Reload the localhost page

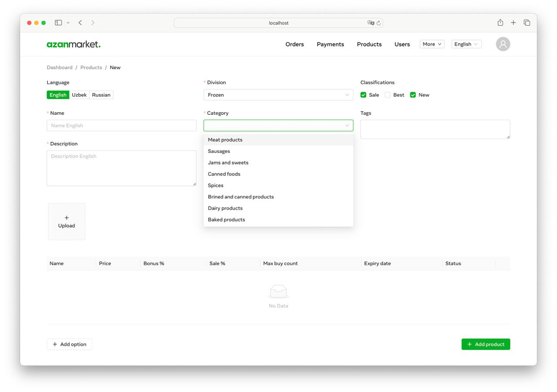378,23
